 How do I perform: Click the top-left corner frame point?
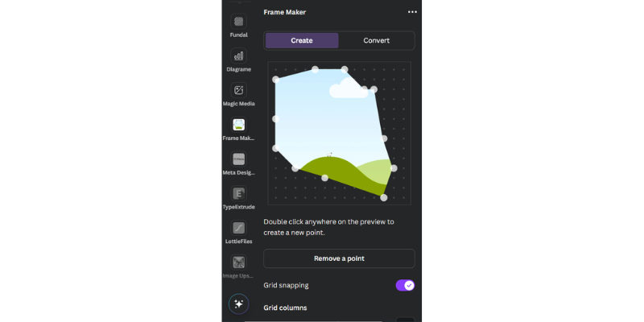[x=276, y=80]
